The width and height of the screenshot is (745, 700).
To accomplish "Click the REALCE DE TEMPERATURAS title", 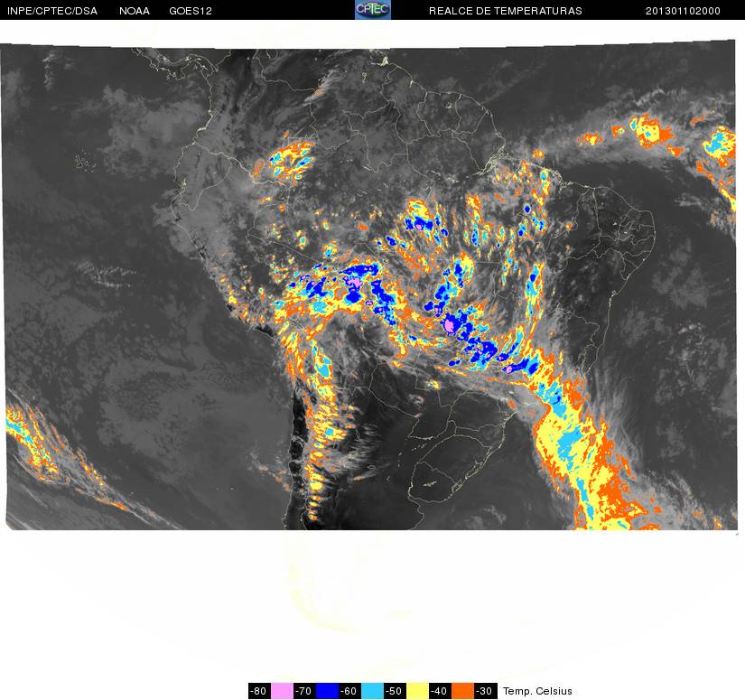I will pyautogui.click(x=505, y=11).
